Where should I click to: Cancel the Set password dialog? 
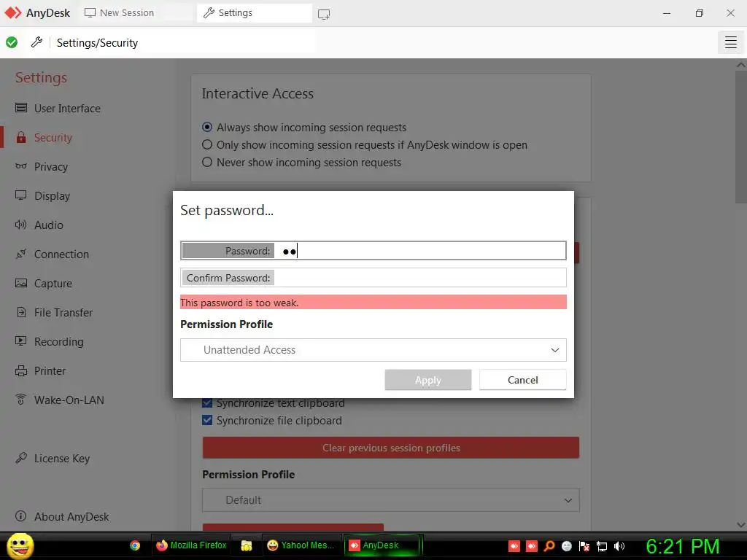tap(522, 380)
